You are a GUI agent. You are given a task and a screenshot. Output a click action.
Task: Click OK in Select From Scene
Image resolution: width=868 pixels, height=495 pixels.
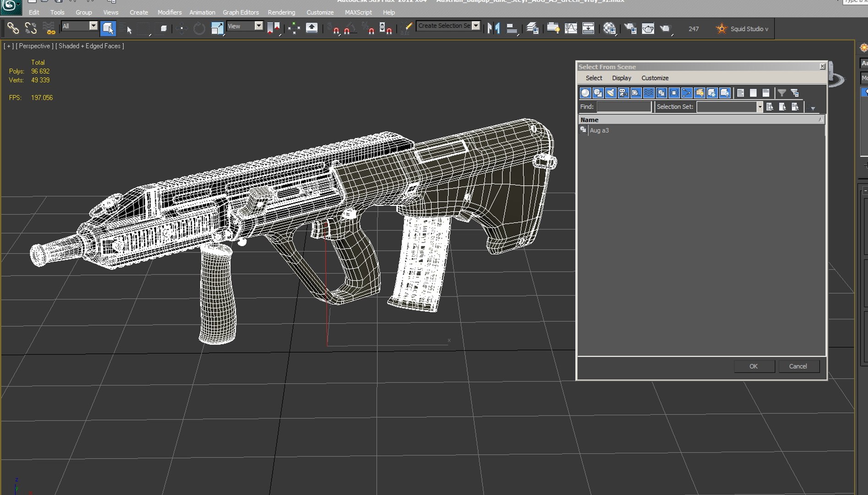(x=753, y=366)
